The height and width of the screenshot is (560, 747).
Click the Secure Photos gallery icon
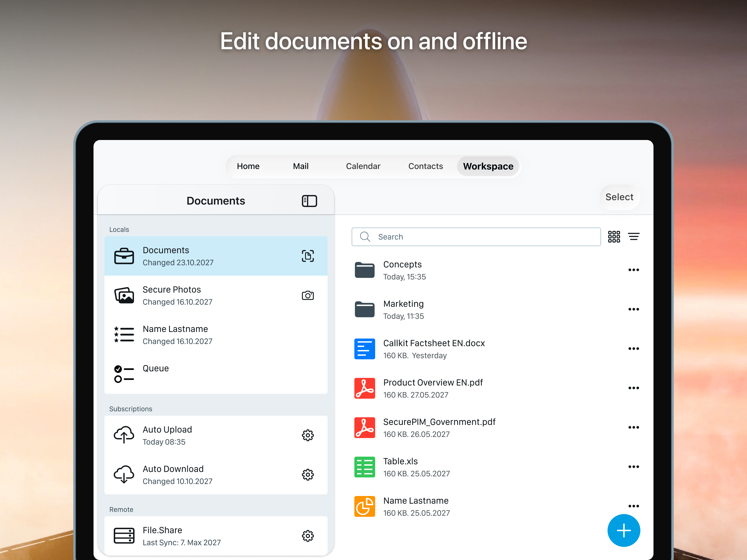click(x=124, y=296)
